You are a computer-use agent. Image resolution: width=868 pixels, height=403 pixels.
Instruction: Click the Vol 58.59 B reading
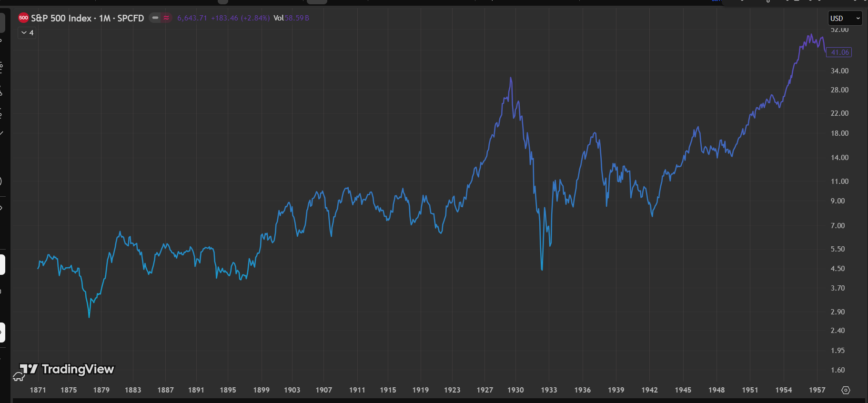(291, 18)
